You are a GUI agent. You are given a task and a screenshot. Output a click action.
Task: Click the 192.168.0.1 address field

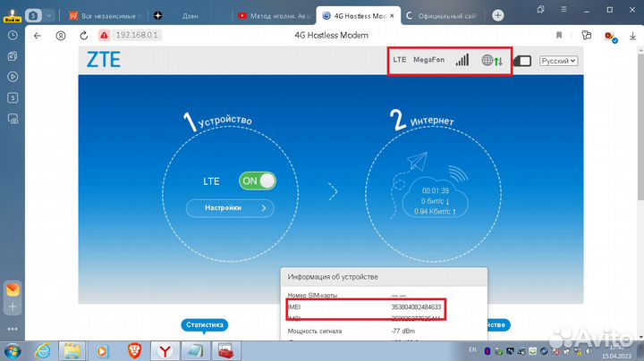tap(137, 35)
